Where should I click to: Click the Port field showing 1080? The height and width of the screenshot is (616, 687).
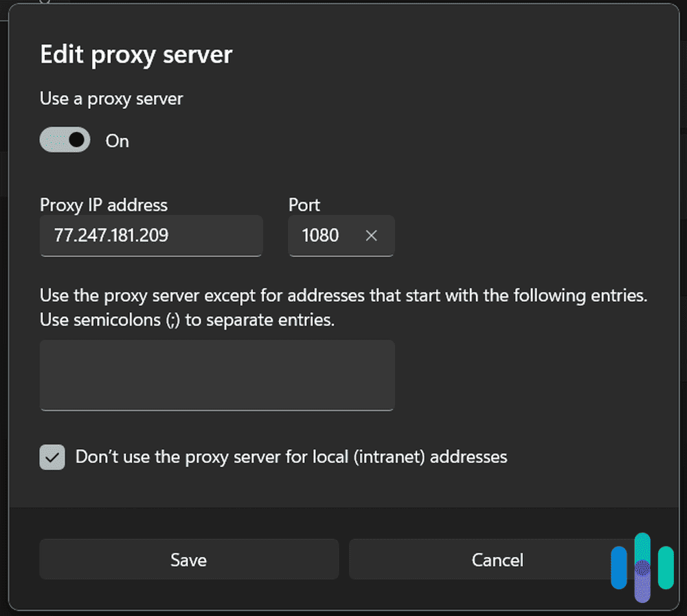341,236
